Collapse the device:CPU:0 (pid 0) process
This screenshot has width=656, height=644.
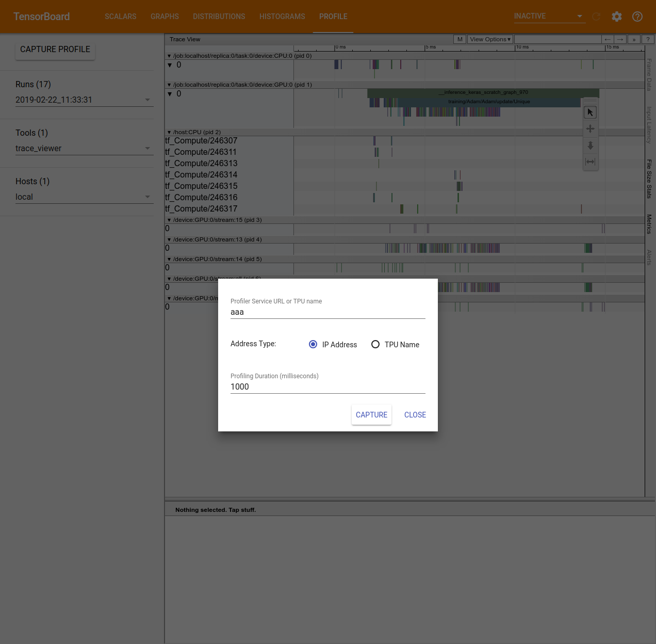[x=169, y=56]
